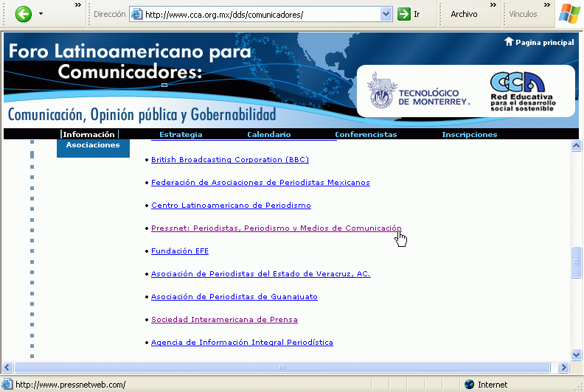Open Asociación de Periodistas del Estado de Veracruz link

tap(261, 273)
